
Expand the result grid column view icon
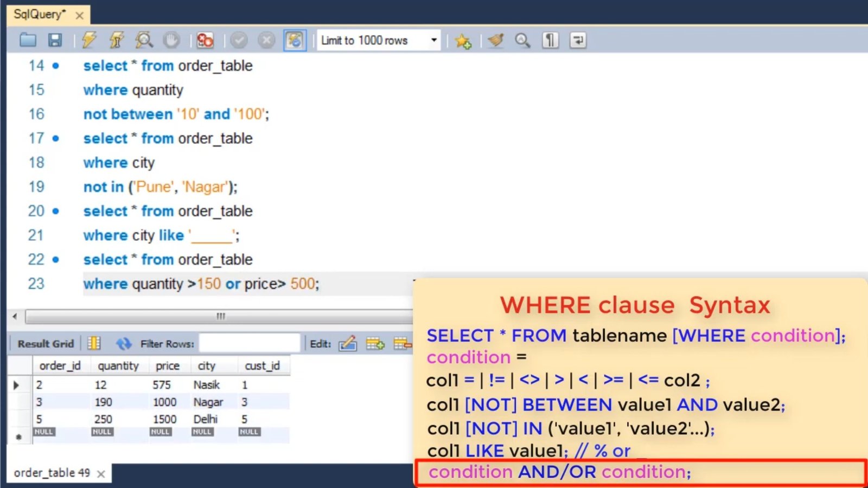93,343
